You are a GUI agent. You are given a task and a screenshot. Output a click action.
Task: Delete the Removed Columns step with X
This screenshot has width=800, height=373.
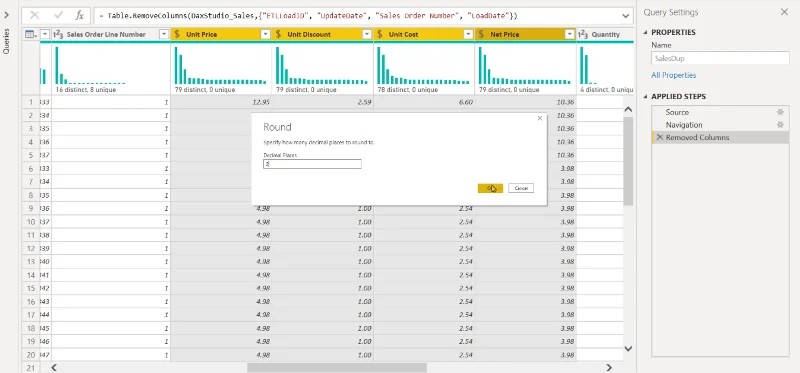pos(660,138)
